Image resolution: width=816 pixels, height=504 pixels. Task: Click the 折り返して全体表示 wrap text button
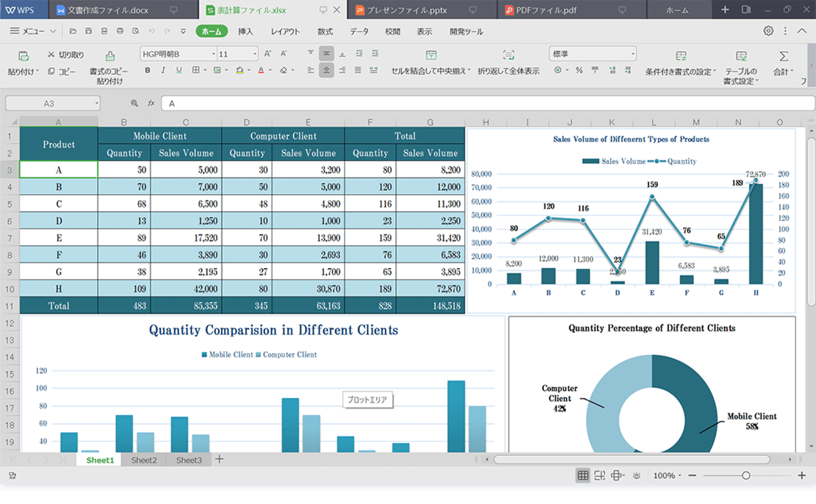[508, 71]
